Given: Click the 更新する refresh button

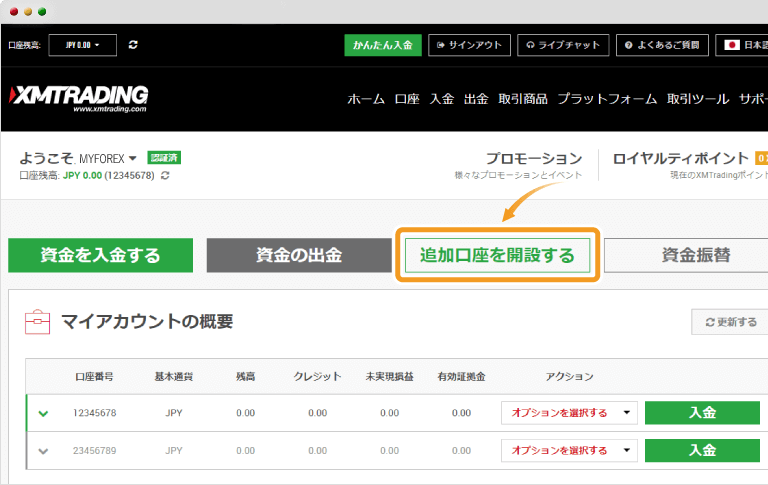Looking at the screenshot, I should coord(730,322).
